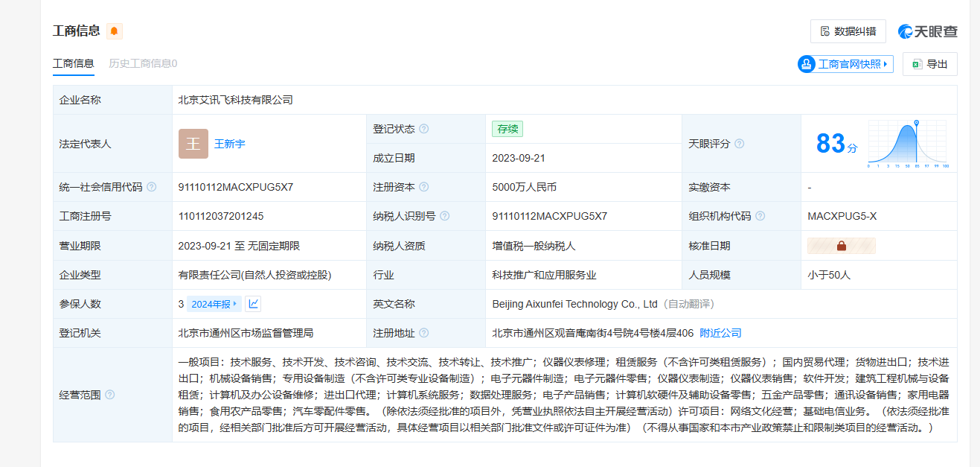980x467 pixels.
Task: Click the 存续 status tag
Action: point(507,129)
